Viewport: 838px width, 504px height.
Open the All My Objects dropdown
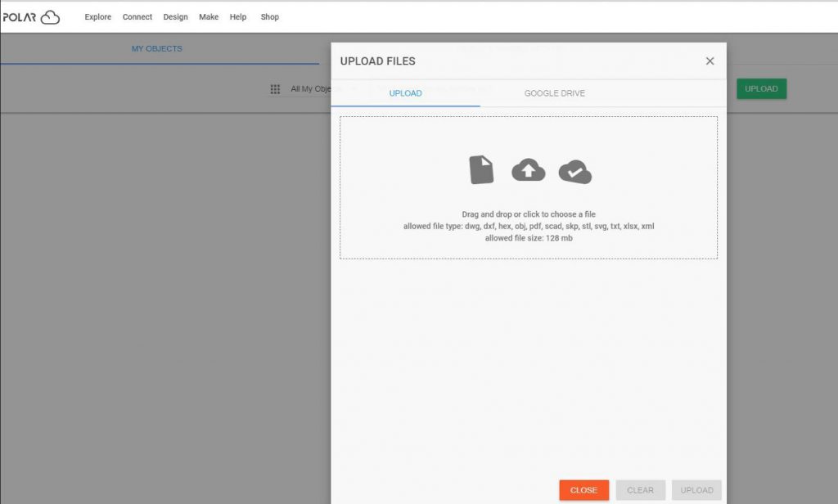pos(310,88)
